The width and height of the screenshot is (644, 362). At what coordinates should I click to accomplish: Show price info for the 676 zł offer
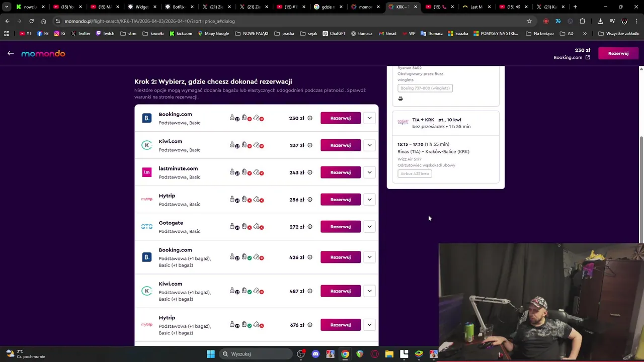point(310,325)
